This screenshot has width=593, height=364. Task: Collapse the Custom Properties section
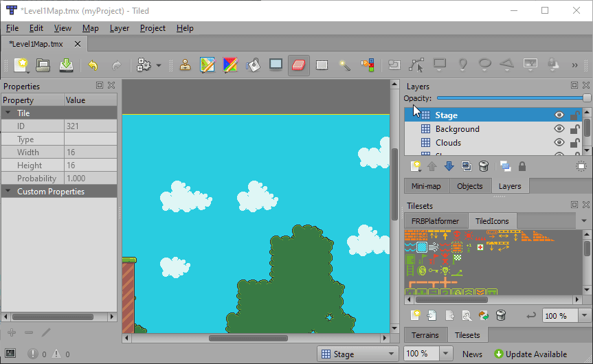[8, 192]
